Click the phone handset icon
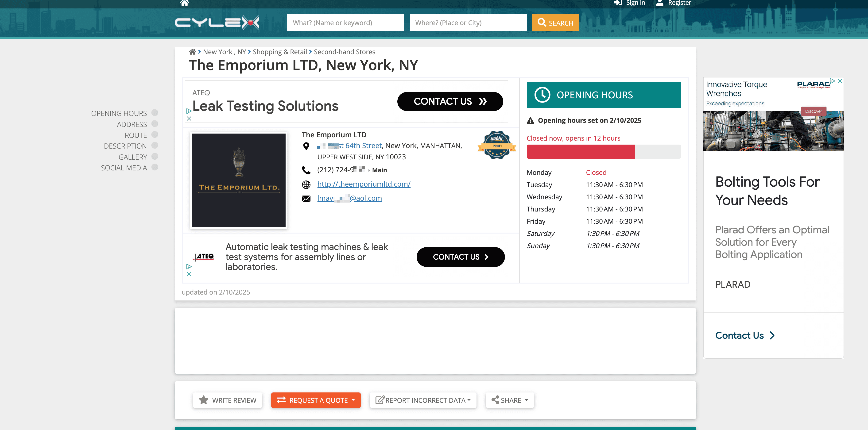 pos(306,170)
